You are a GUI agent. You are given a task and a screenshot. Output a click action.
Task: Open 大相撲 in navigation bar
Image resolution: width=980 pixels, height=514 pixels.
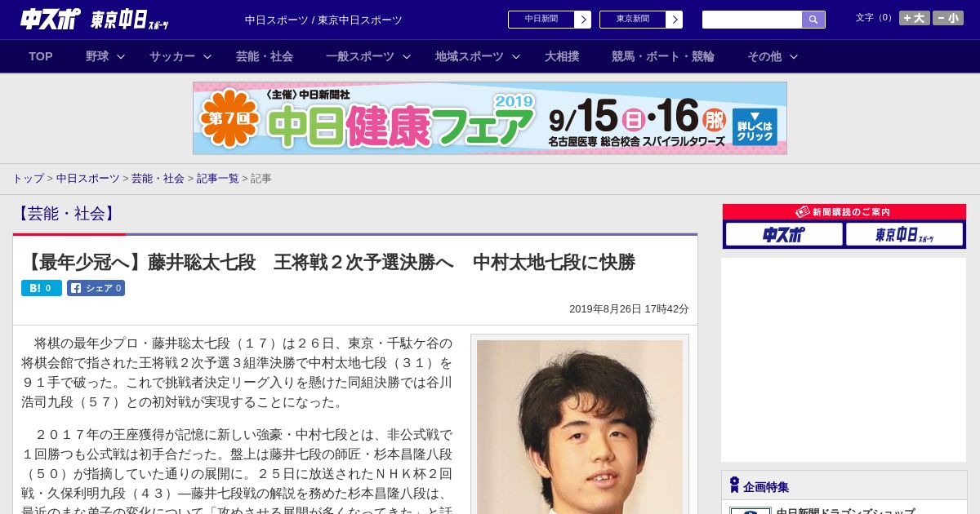click(x=562, y=56)
